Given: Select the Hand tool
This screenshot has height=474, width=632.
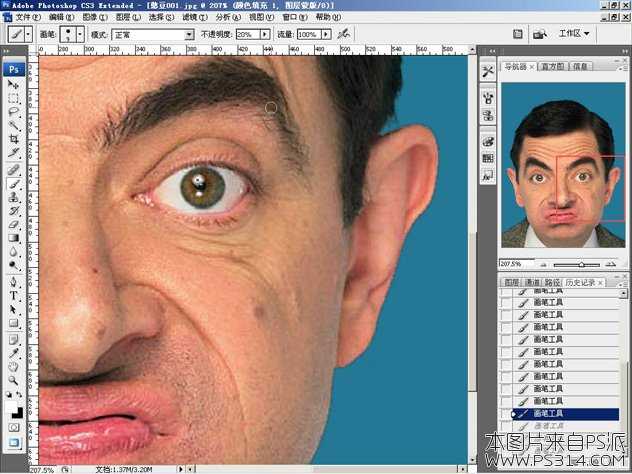Looking at the screenshot, I should [14, 367].
